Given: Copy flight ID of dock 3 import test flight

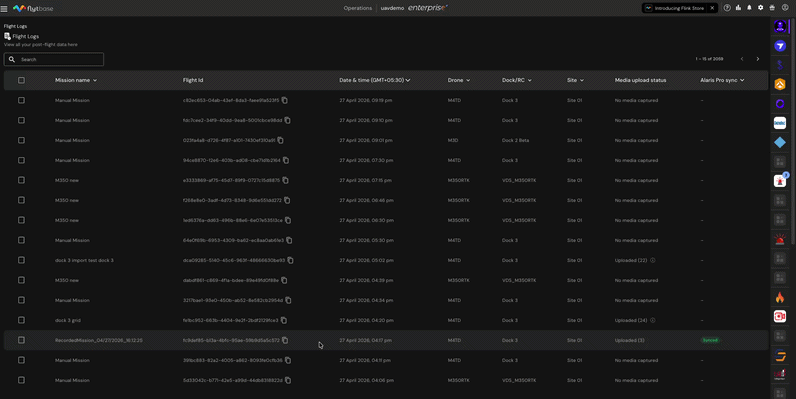Looking at the screenshot, I should 291,260.
